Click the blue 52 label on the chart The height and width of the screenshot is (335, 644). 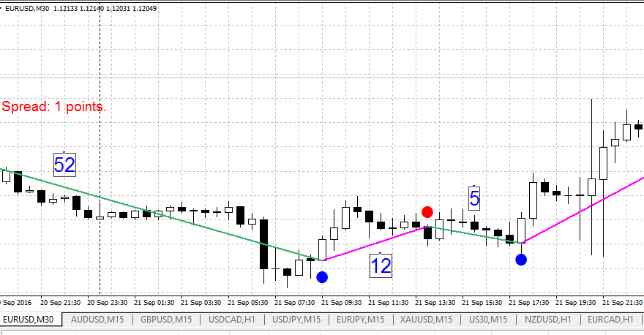(65, 165)
